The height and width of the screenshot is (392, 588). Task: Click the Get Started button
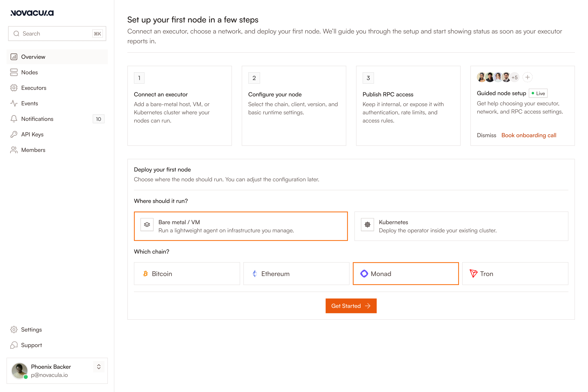pos(351,306)
